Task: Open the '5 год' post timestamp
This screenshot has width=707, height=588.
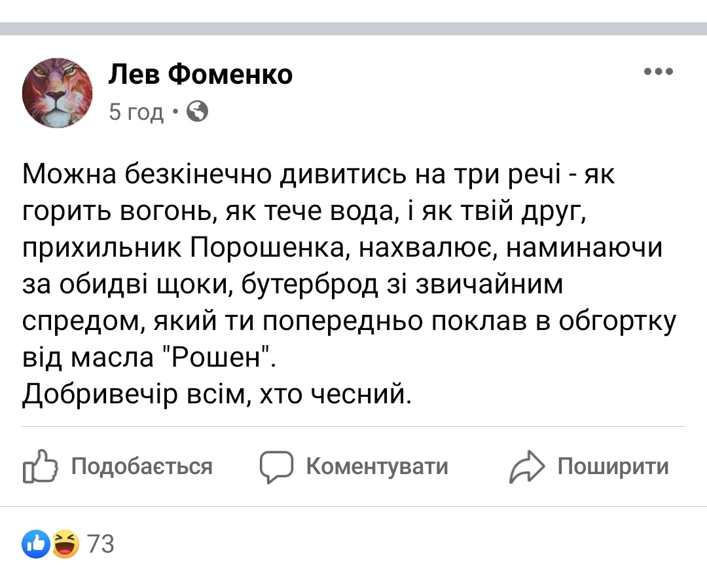Action: 136,111
